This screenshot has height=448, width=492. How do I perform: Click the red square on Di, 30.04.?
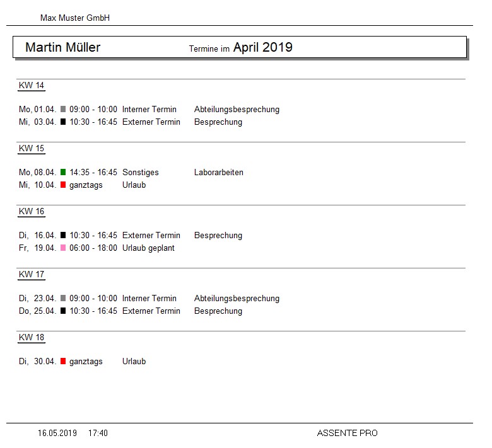63,362
